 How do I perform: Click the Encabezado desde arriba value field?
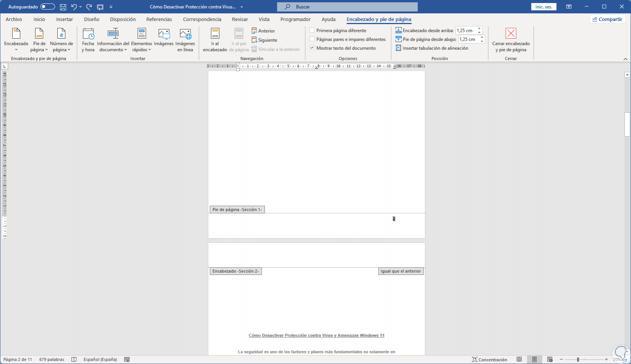[x=466, y=31]
